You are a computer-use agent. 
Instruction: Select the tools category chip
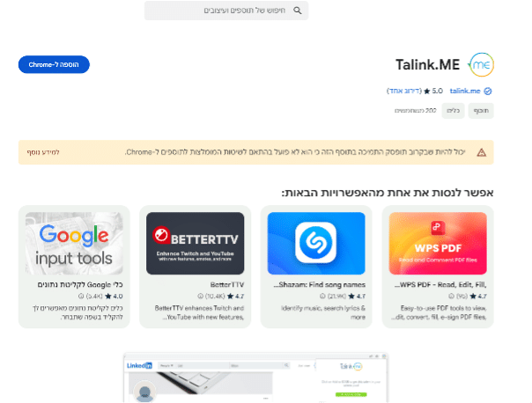click(453, 111)
